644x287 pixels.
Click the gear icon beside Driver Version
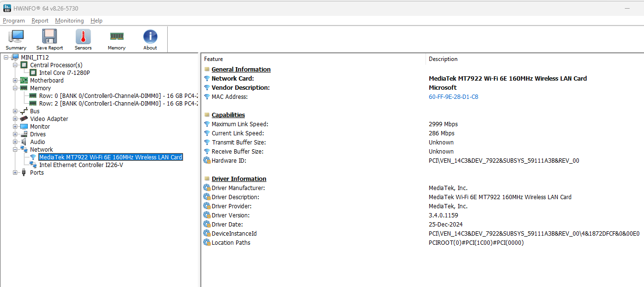click(x=207, y=215)
